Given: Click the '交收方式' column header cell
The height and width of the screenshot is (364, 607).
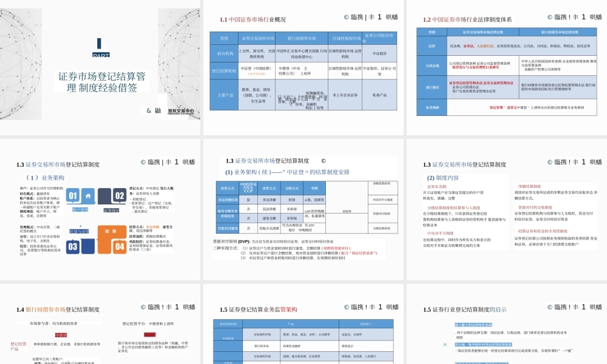Looking at the screenshot, I should (x=292, y=188).
